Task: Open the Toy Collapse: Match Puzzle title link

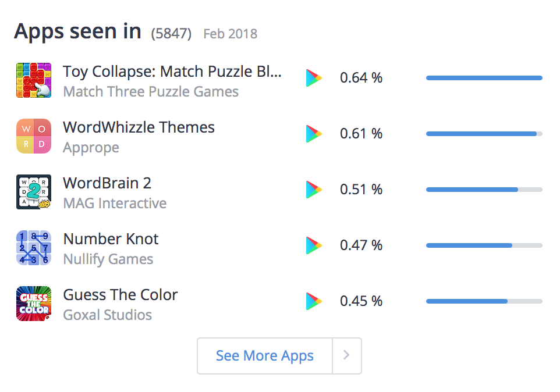Action: click(172, 72)
